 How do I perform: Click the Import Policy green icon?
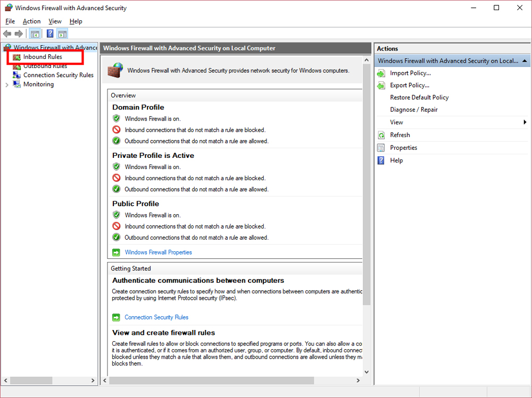pyautogui.click(x=381, y=73)
